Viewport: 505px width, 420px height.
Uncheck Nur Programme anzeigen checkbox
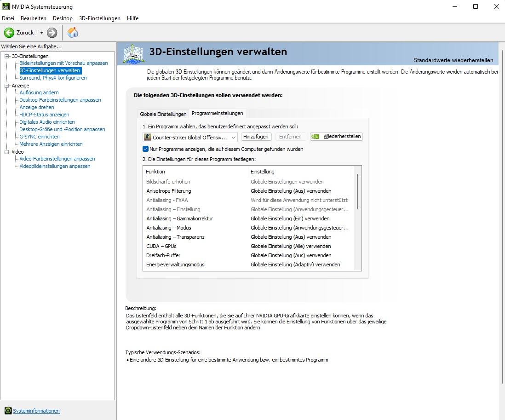[x=146, y=149]
